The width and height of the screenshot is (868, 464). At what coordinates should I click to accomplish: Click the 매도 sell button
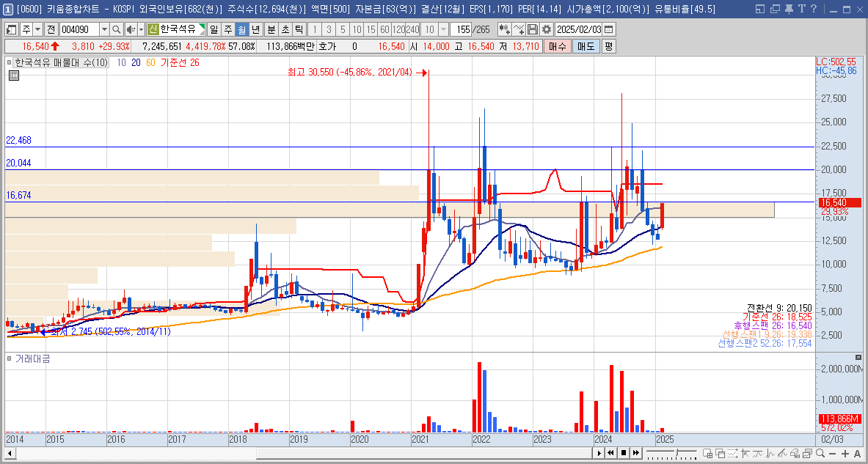[586, 46]
